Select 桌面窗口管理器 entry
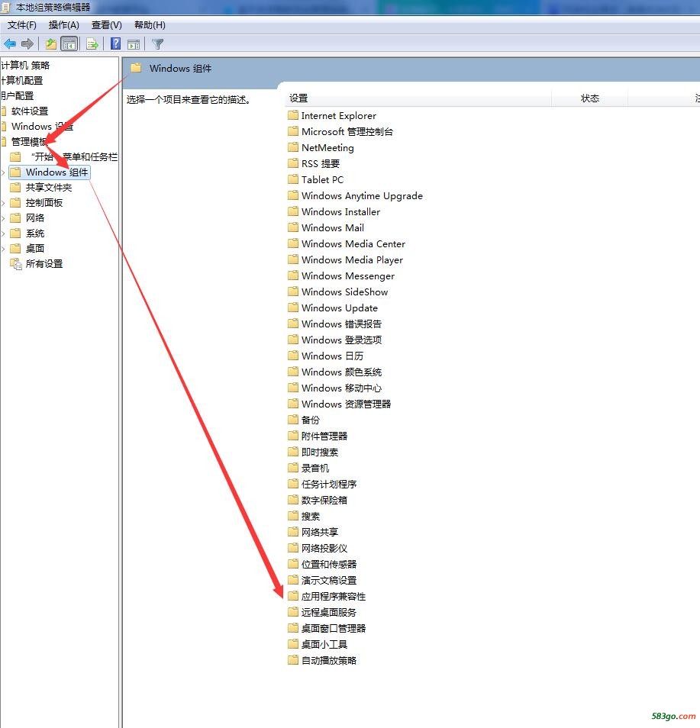700x728 pixels. 334,628
